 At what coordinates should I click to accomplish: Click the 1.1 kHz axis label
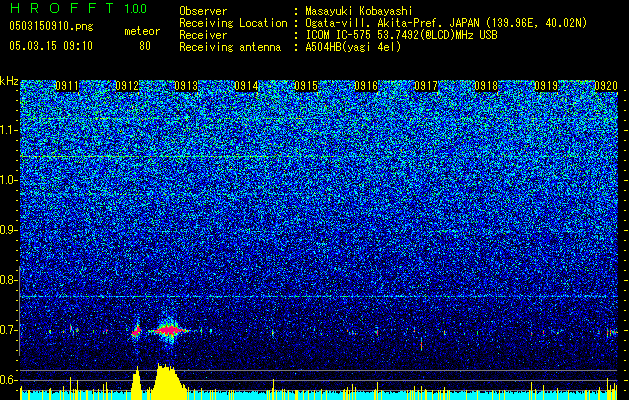pos(9,130)
